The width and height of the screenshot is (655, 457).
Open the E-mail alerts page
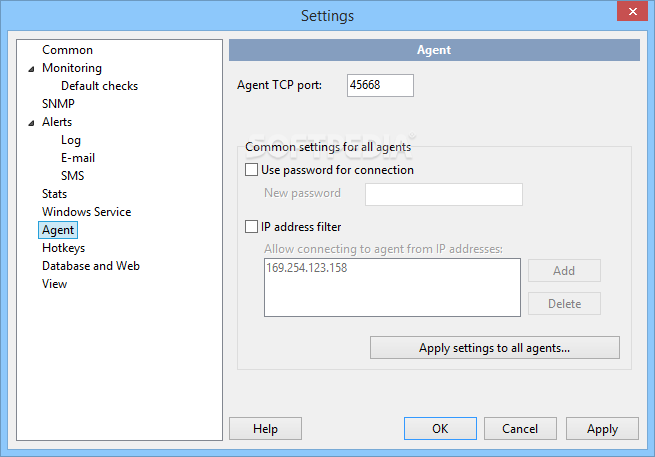pos(78,158)
